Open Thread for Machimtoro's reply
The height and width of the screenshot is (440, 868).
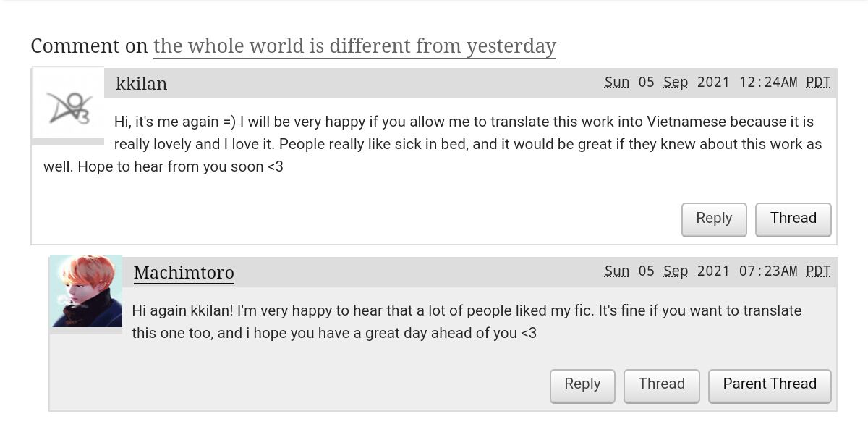(x=661, y=384)
